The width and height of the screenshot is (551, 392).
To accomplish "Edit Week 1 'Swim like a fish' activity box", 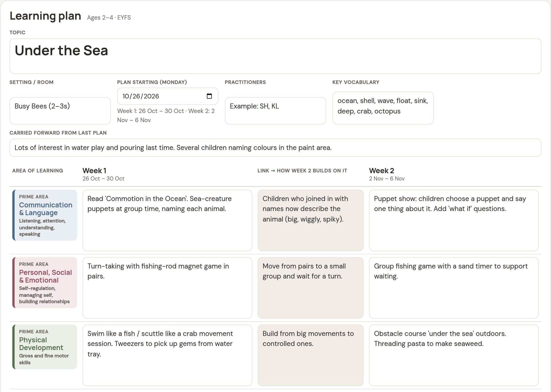I will click(x=167, y=355).
